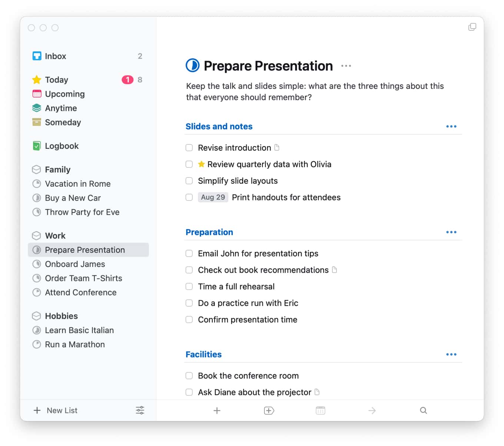504x446 pixels.
Task: Select Book the conference room text
Action: [248, 376]
